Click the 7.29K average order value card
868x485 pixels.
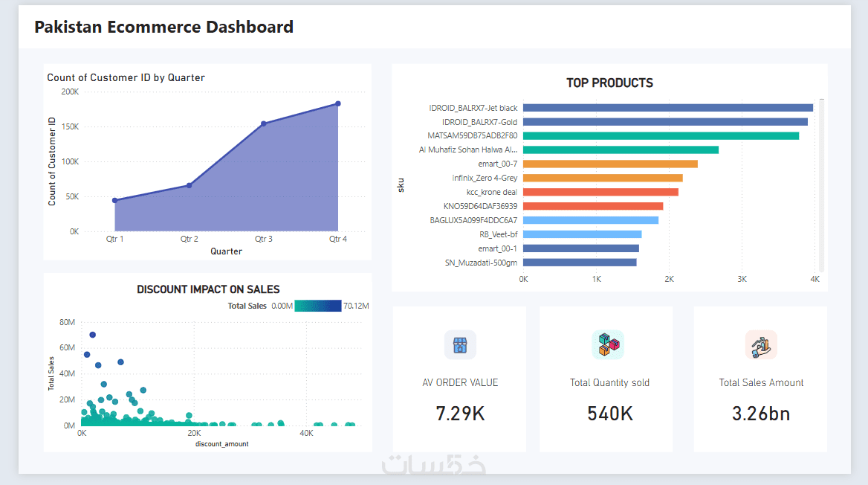[x=460, y=414]
